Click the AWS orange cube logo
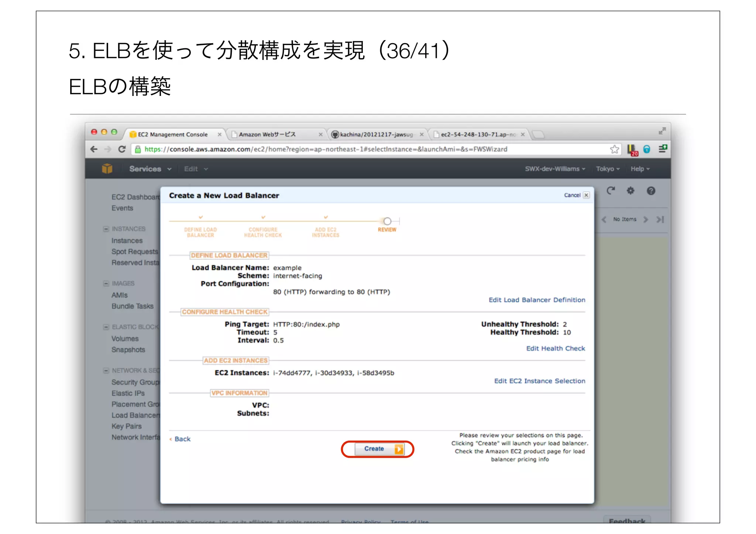This screenshot has height=534, width=756. pos(107,169)
